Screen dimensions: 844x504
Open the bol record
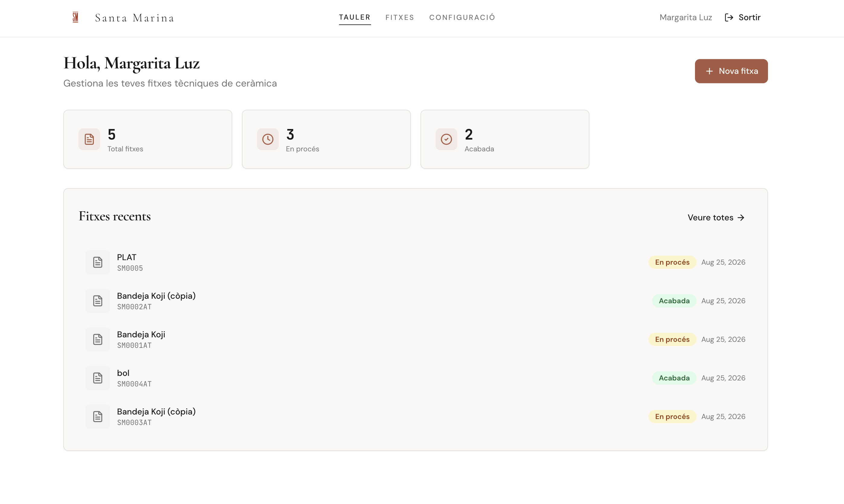tap(415, 378)
